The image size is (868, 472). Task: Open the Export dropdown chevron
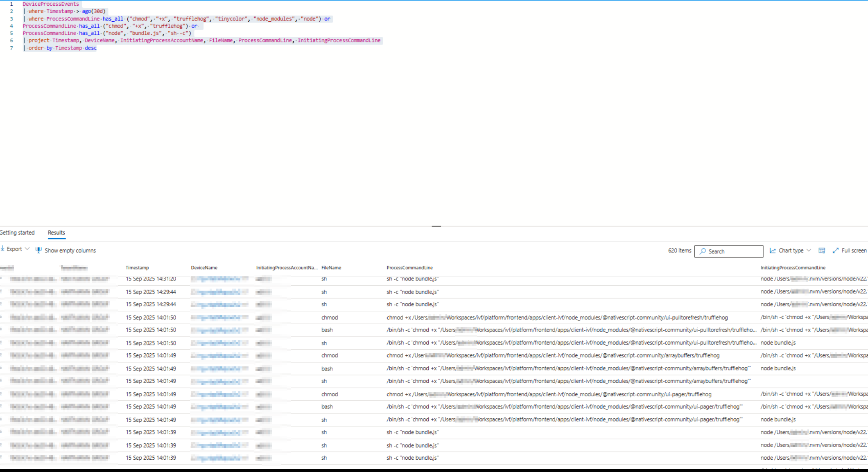(27, 249)
